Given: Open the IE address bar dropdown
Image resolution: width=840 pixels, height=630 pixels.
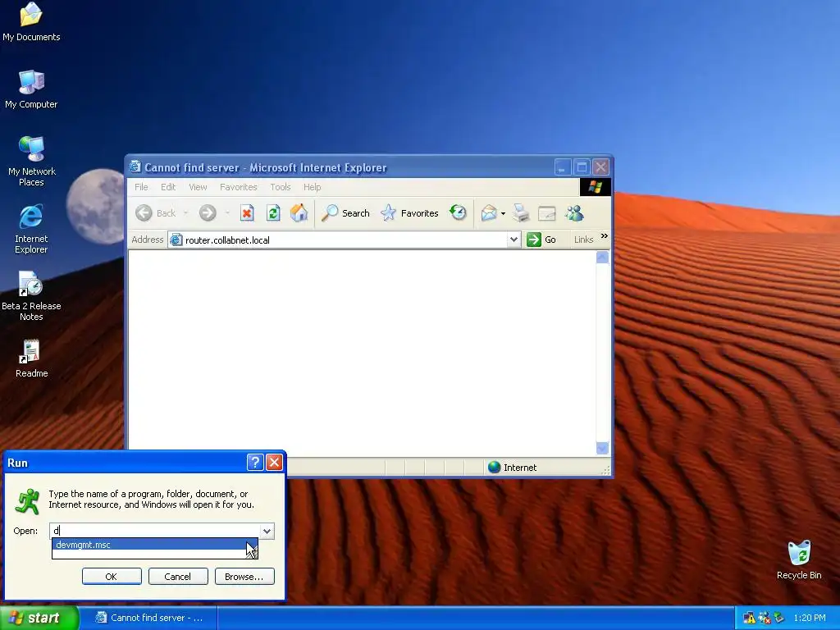Looking at the screenshot, I should pyautogui.click(x=514, y=240).
